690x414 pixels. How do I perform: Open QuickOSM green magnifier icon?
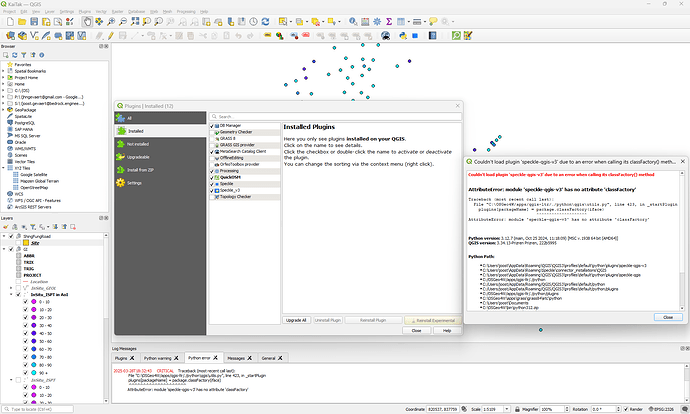pyautogui.click(x=456, y=36)
